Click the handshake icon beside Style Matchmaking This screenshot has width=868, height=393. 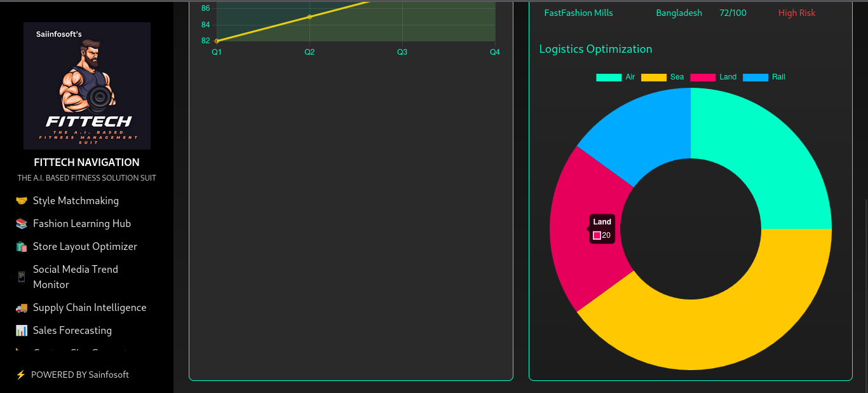22,201
